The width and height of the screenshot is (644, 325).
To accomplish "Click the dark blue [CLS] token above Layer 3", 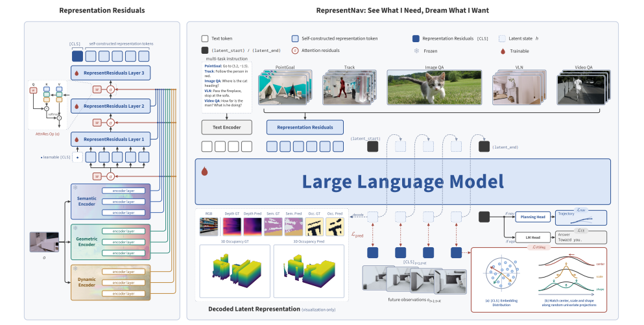I will pos(77,56).
